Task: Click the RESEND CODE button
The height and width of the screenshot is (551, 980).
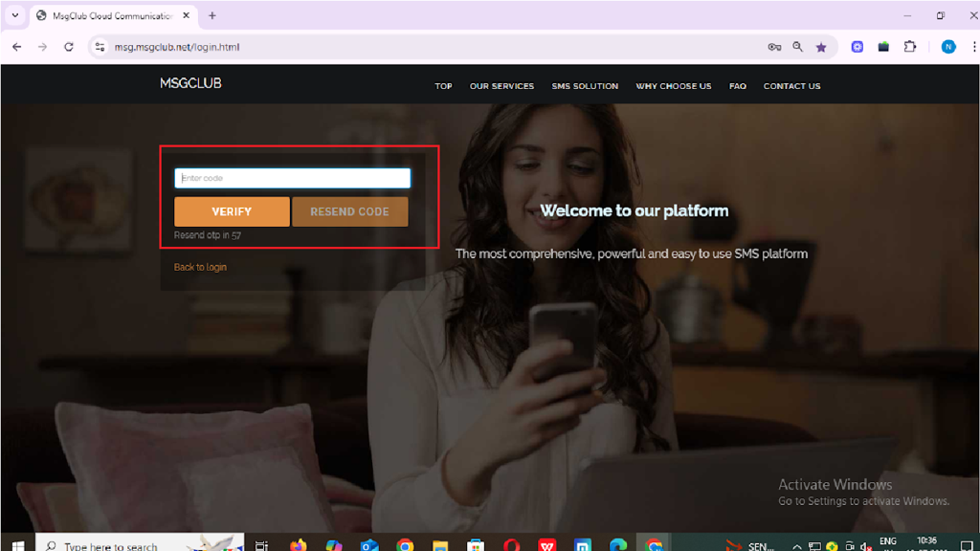Action: pyautogui.click(x=349, y=211)
